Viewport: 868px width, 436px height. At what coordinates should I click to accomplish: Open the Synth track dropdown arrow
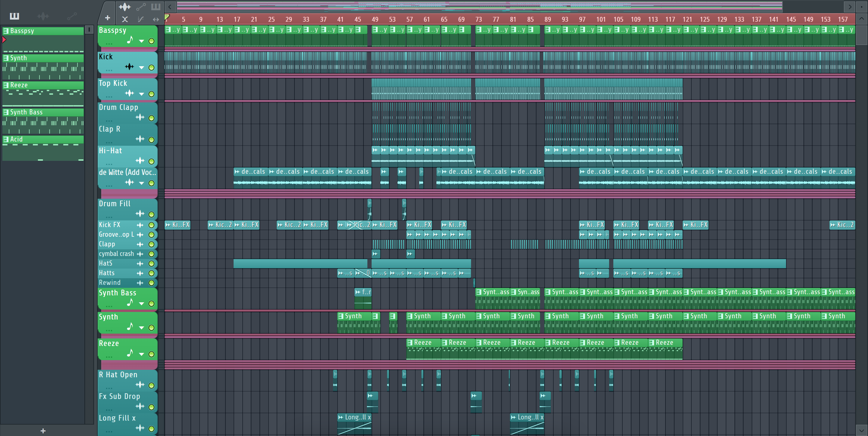[142, 328]
